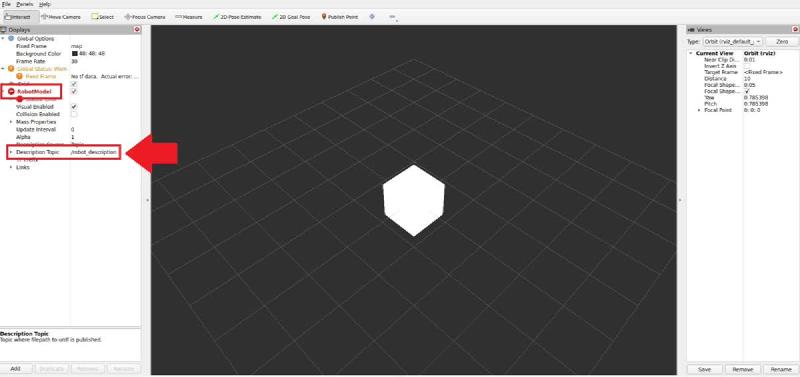Toggle the RobotModel display checkbox

pos(74,91)
